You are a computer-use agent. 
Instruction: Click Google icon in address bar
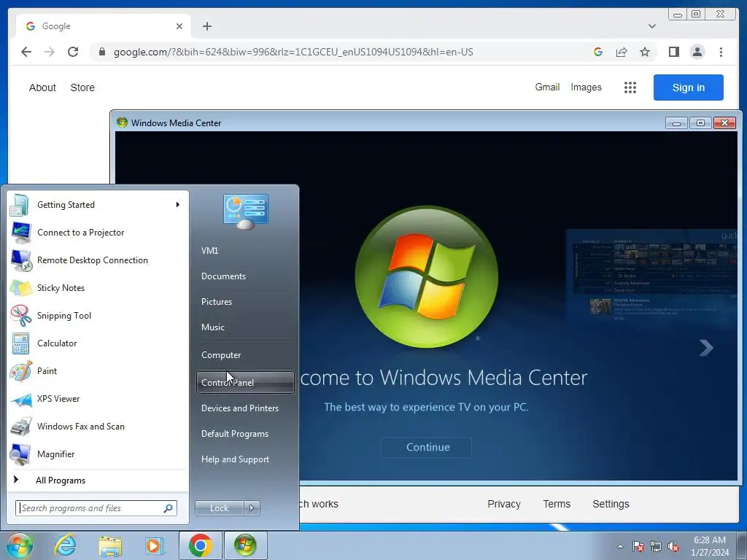[x=598, y=52]
